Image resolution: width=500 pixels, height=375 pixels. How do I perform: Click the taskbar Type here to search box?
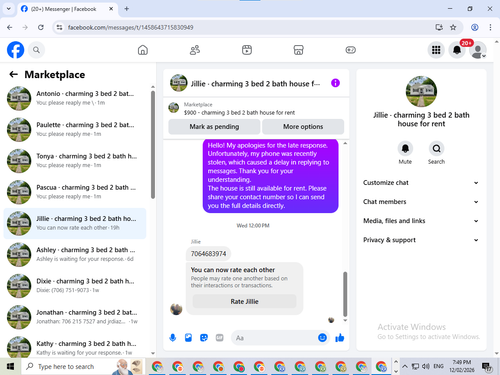point(83,366)
